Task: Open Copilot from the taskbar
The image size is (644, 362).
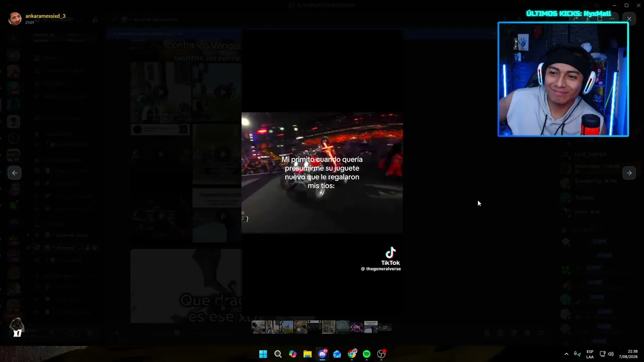Action: point(293,354)
